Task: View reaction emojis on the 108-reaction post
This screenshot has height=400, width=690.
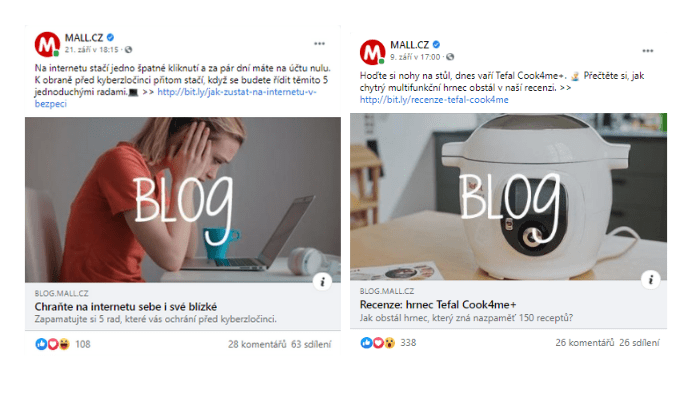Action: pyautogui.click(x=53, y=344)
